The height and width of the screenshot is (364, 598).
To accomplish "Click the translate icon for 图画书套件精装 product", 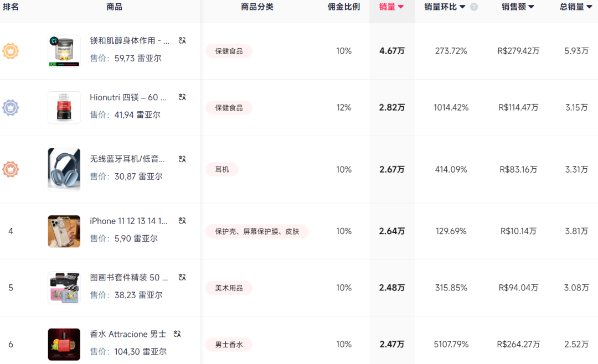I will point(182,277).
